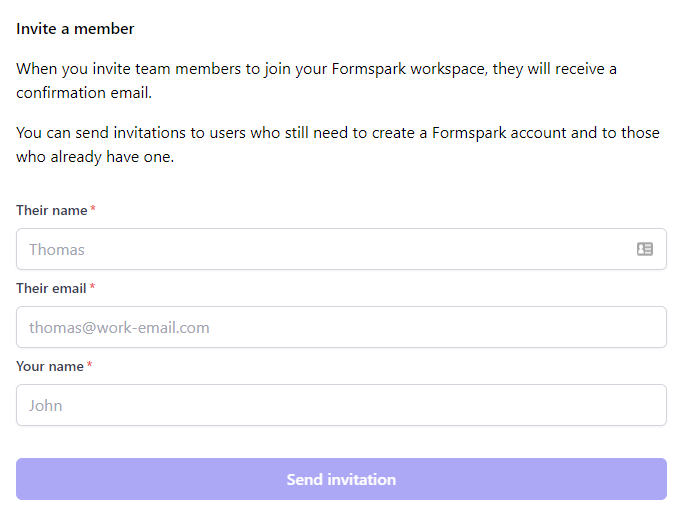This screenshot has width=700, height=531.
Task: Click the red asterisk beside Your name
Action: coord(89,364)
